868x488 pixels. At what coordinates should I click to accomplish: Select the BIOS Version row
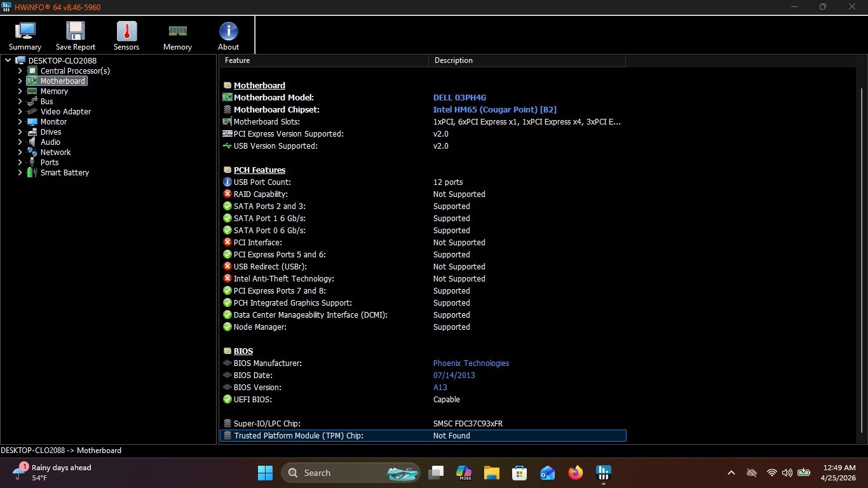[423, 388]
